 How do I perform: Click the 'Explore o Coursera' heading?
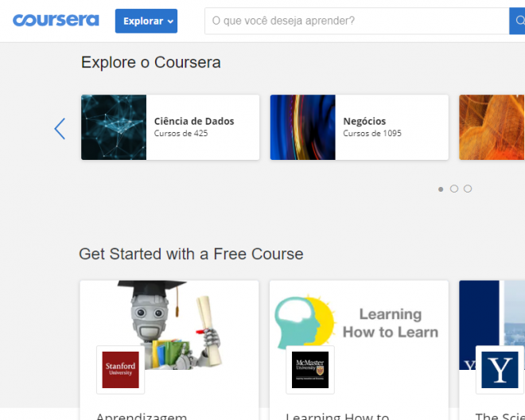[x=150, y=62]
